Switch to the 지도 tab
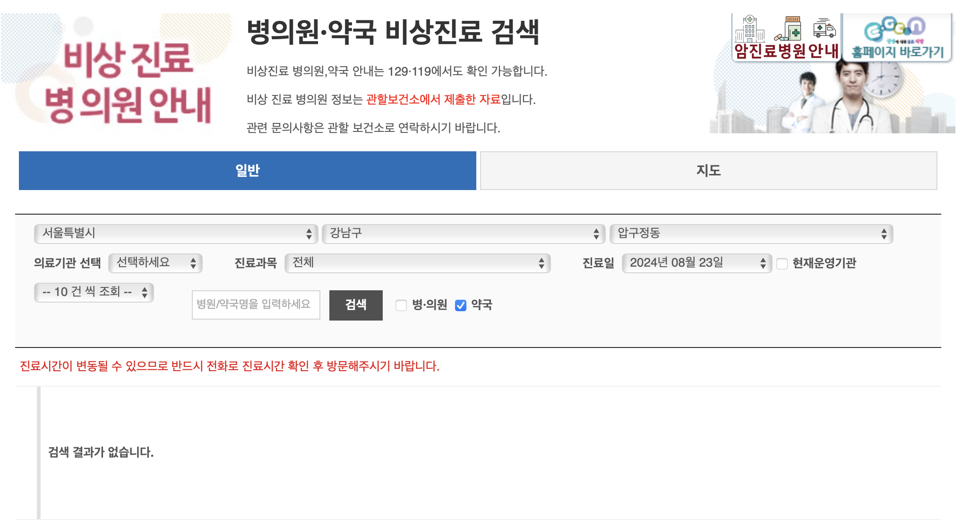This screenshot has width=980, height=521. pos(708,171)
